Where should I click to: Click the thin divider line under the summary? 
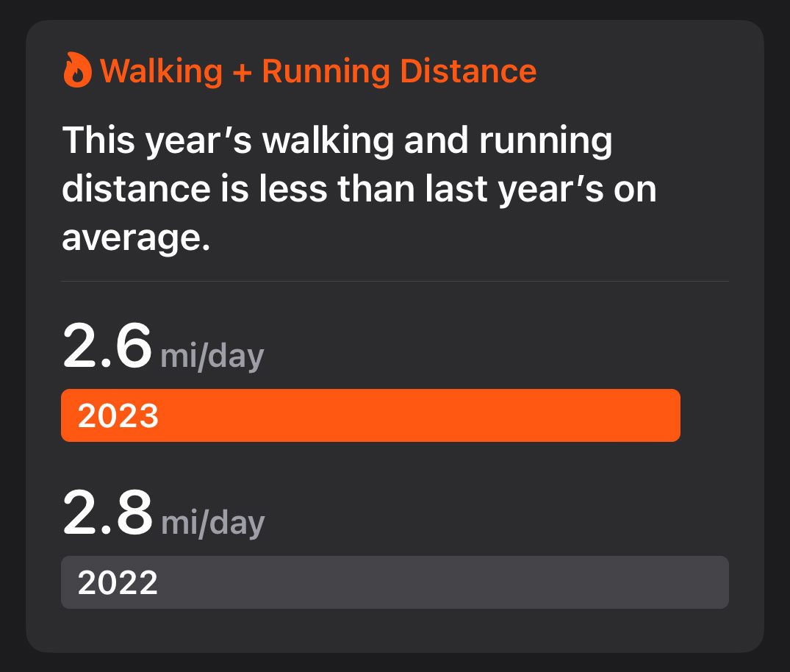395,281
